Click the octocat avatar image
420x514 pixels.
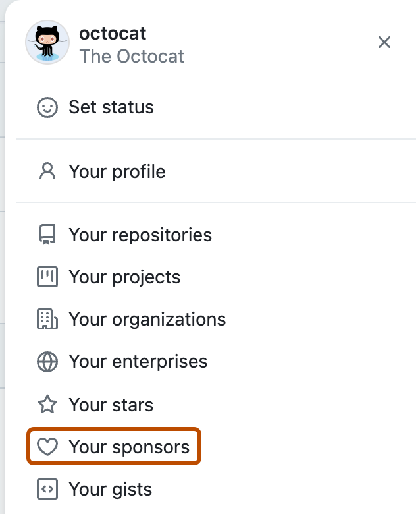tap(47, 42)
